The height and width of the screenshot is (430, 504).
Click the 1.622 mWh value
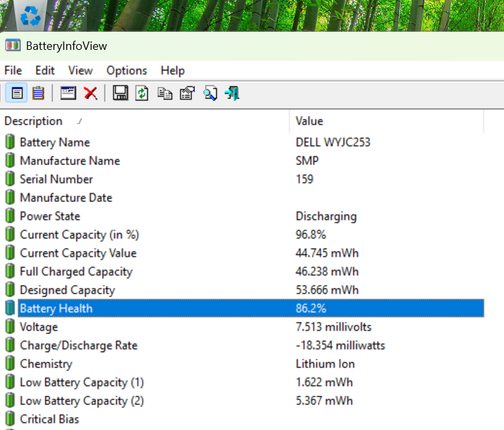point(325,382)
